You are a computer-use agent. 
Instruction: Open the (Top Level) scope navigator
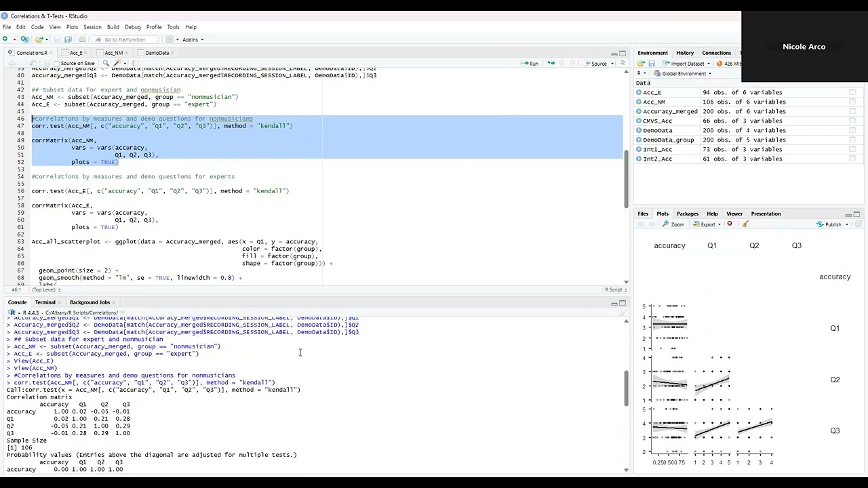(46, 290)
